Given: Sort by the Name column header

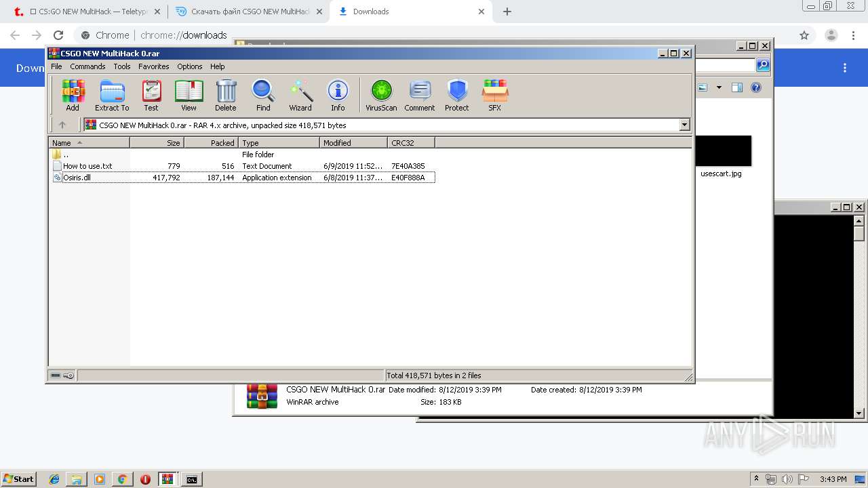Looking at the screenshot, I should [89, 143].
